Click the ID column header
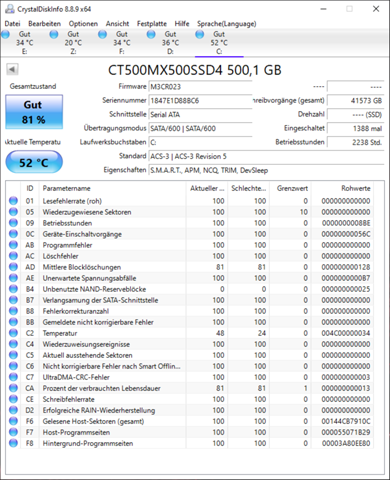Screen dimensions: 390x480 tap(30, 188)
